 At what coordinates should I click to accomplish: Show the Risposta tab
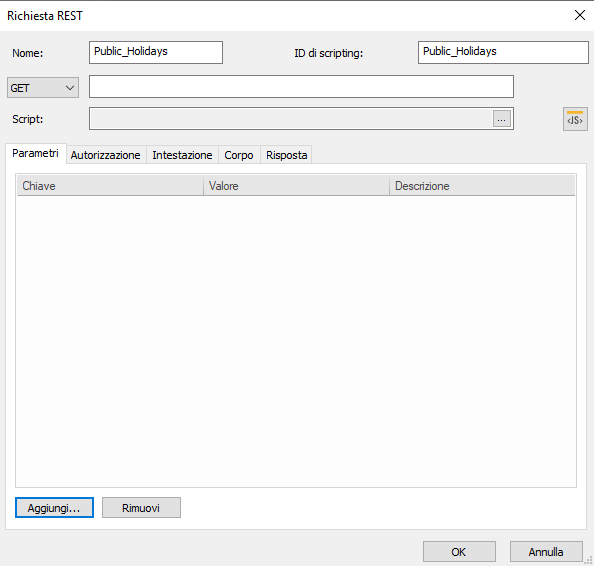pyautogui.click(x=286, y=155)
